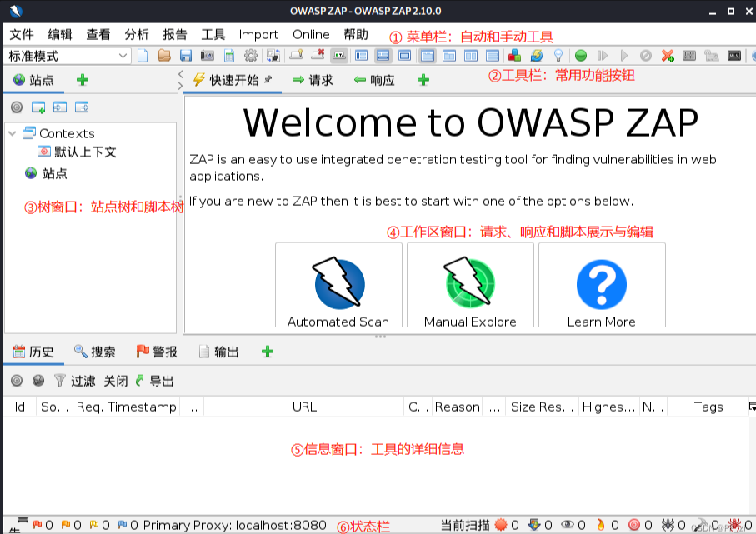Image resolution: width=756 pixels, height=534 pixels.
Task: Switch to the 警报 alerts tab
Action: (157, 352)
